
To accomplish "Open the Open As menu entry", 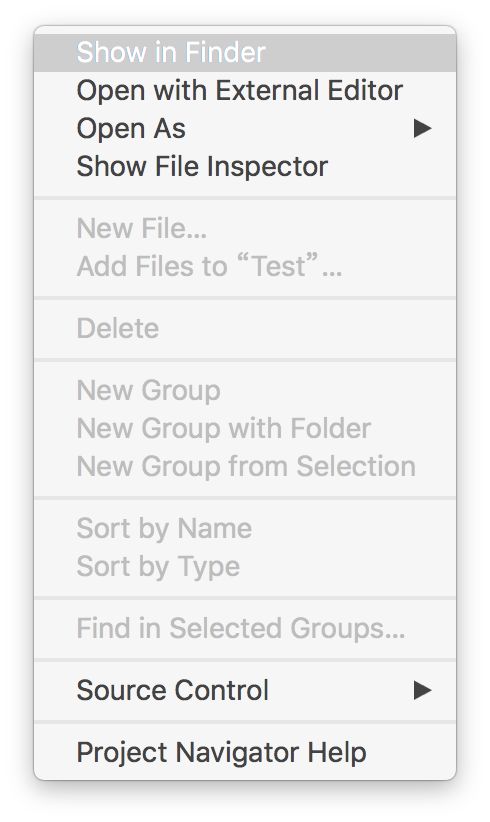I will pos(245,128).
